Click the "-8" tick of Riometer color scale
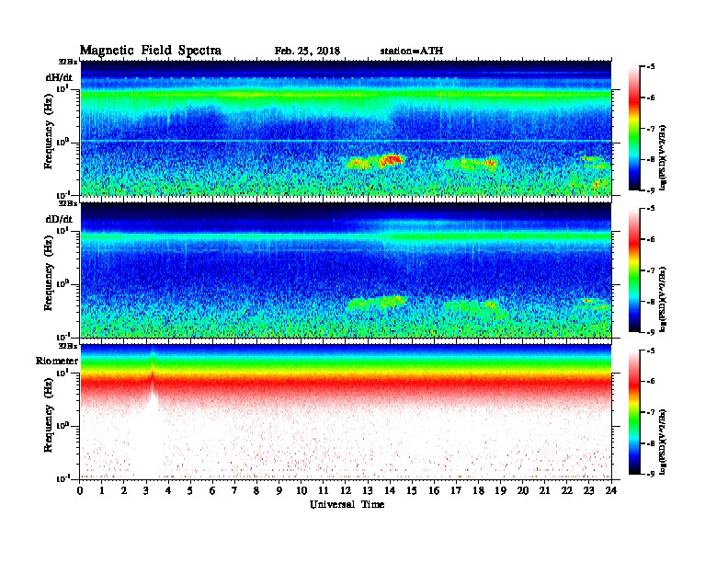The image size is (728, 563). 651,443
